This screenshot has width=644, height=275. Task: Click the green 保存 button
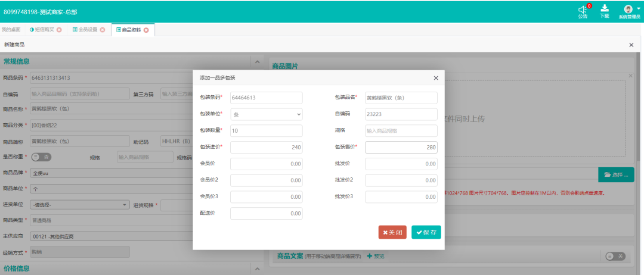426,232
